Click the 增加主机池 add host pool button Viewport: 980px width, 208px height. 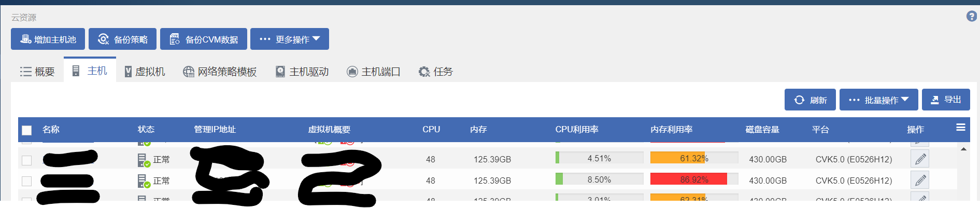click(48, 39)
